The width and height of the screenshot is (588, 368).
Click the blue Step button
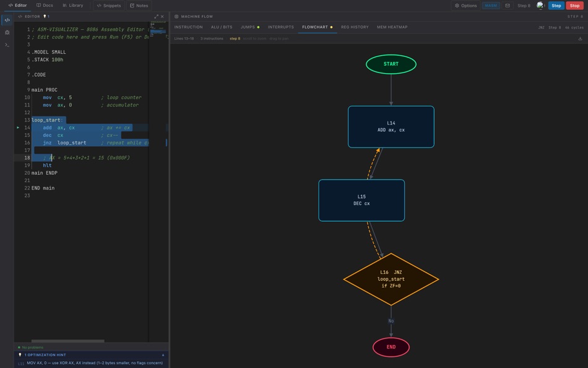coord(556,6)
